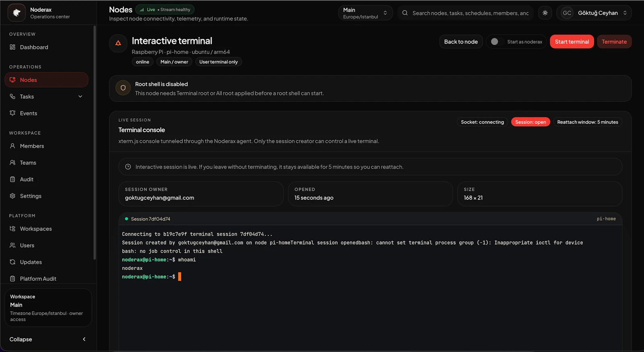Click the terminal cursor at the prompt

180,277
